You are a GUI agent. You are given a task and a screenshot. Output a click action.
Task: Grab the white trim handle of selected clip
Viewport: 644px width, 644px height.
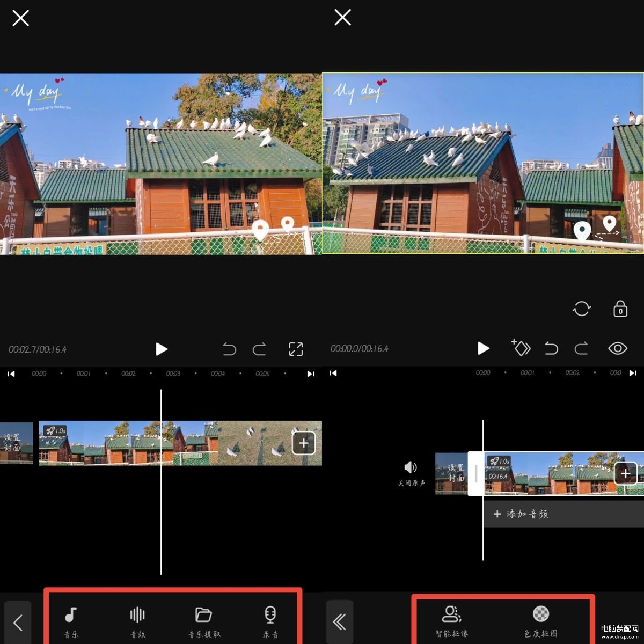pyautogui.click(x=476, y=473)
